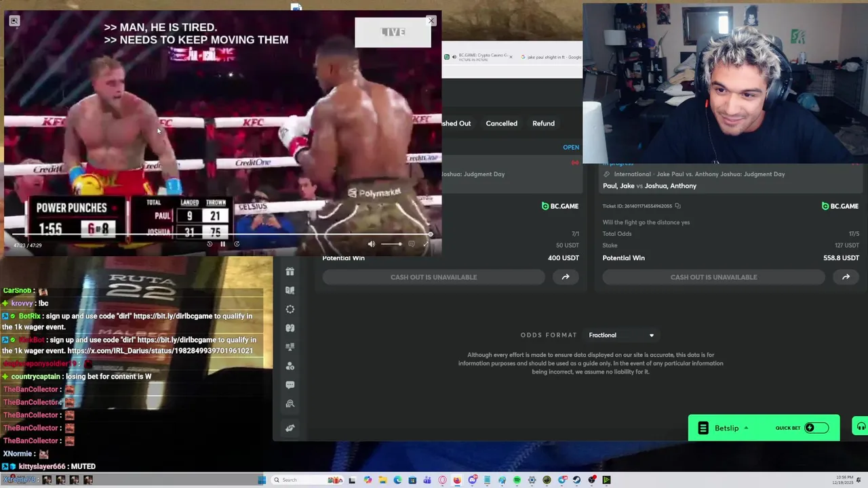Click the magnifier icon atop video player
This screenshot has height=488, width=868.
coord(14,21)
